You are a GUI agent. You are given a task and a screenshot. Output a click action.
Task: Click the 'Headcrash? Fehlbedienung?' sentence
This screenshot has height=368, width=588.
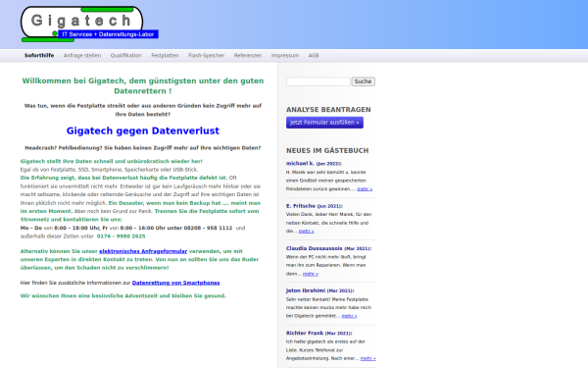143,148
